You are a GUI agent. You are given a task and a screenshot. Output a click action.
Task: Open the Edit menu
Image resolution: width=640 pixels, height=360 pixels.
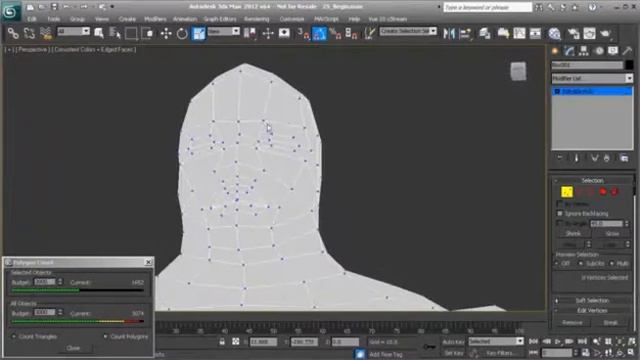[32, 19]
